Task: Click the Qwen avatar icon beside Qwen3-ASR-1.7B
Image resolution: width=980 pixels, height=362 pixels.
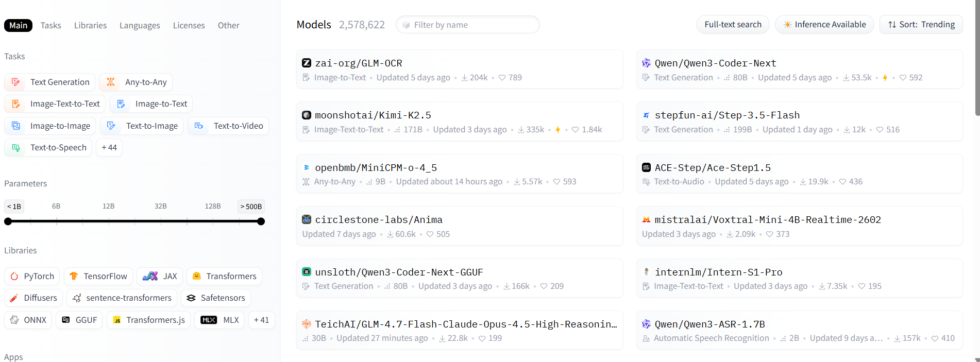Action: pyautogui.click(x=646, y=324)
